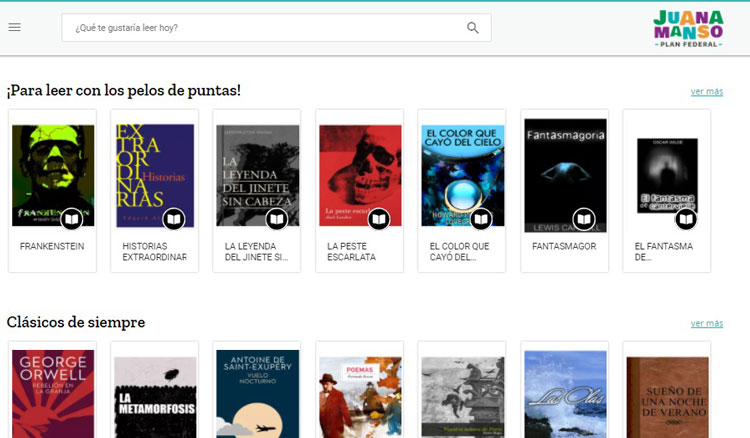This screenshot has height=438, width=750.
Task: Click the search magnifier icon
Action: point(473,28)
